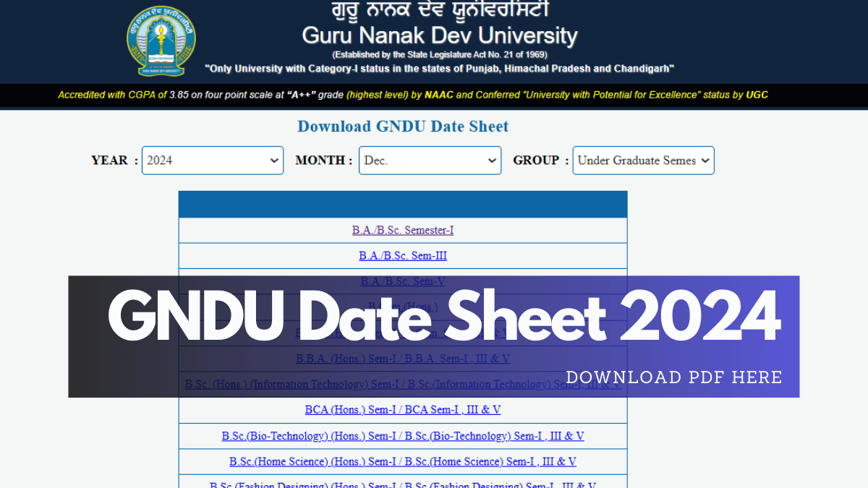Open BCA (Hons.) Sem-I date sheet link
This screenshot has height=488, width=868.
tap(403, 410)
